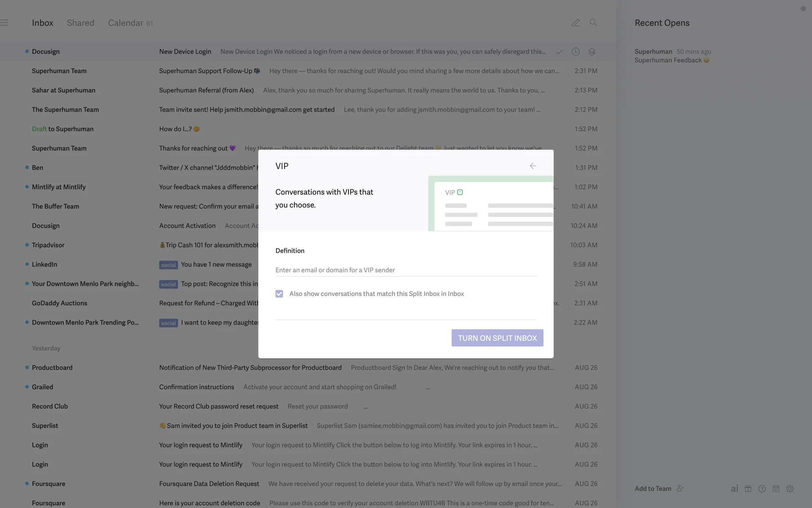The height and width of the screenshot is (508, 812).
Task: Click Turn On Split Inbox button
Action: [x=497, y=338]
